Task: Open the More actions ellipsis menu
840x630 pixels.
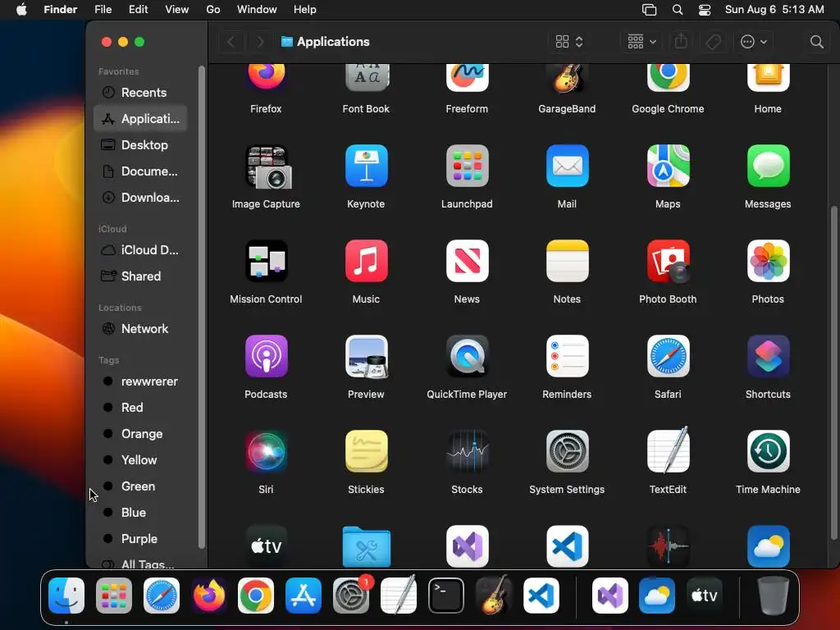Action: [753, 42]
